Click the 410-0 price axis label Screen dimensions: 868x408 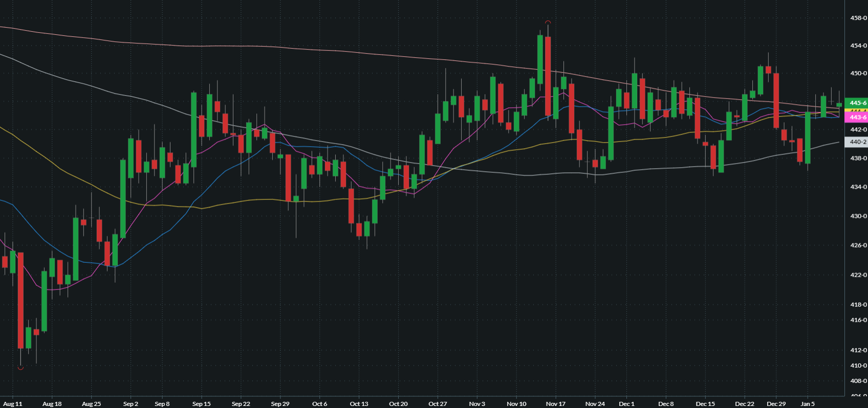coord(858,366)
